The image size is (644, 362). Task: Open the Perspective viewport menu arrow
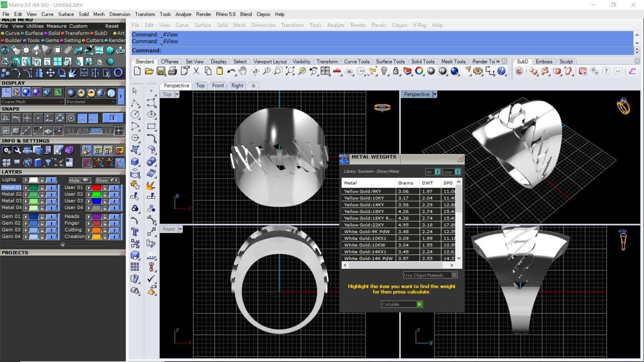(x=435, y=95)
